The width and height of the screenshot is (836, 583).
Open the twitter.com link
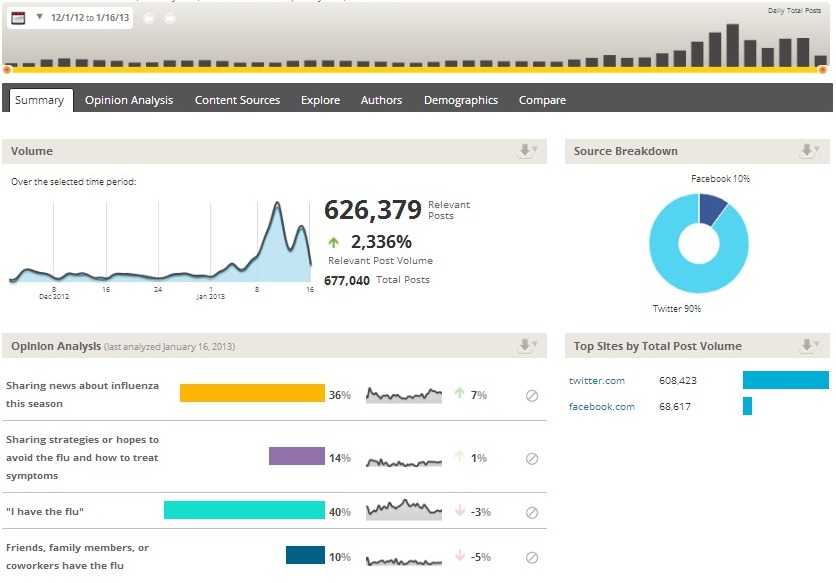(x=597, y=381)
